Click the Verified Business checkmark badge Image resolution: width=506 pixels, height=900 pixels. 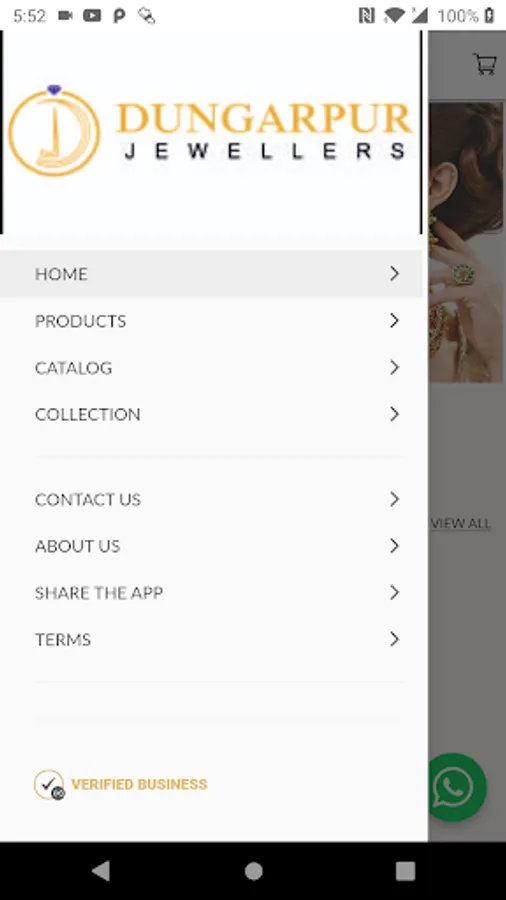point(49,785)
